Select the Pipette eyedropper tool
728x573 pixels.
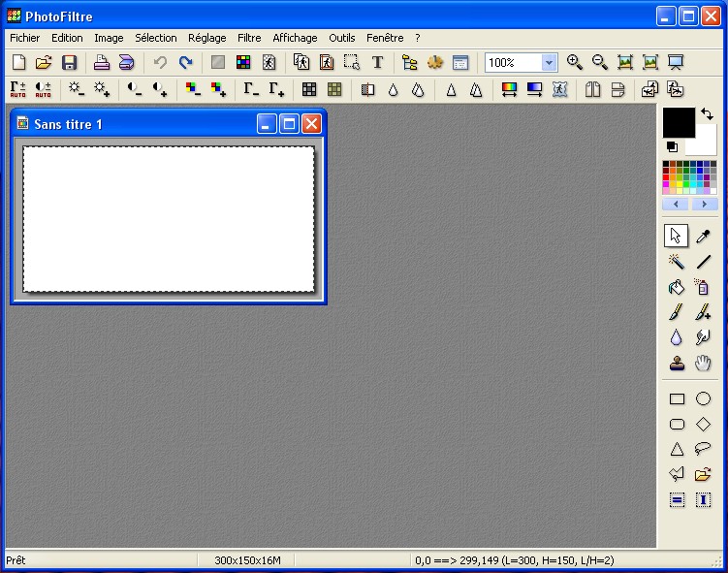[x=703, y=237]
